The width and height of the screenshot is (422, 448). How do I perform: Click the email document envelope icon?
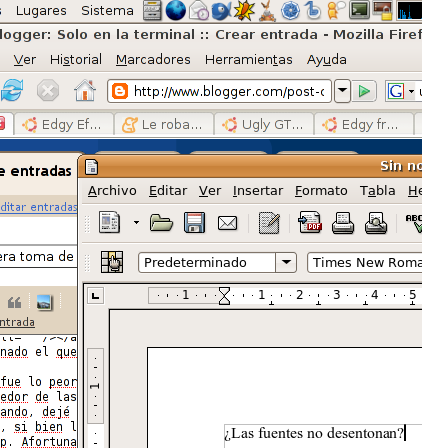point(227,223)
